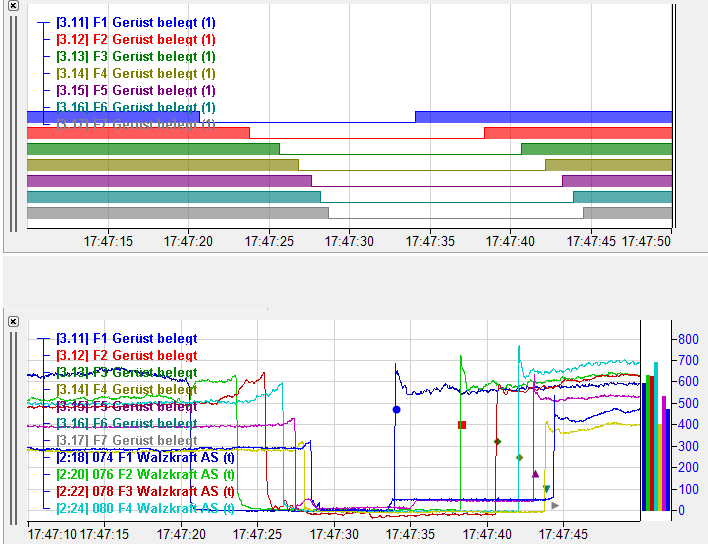This screenshot has height=544, width=708.
Task: Select the olive diamond marker
Action: coord(519,458)
